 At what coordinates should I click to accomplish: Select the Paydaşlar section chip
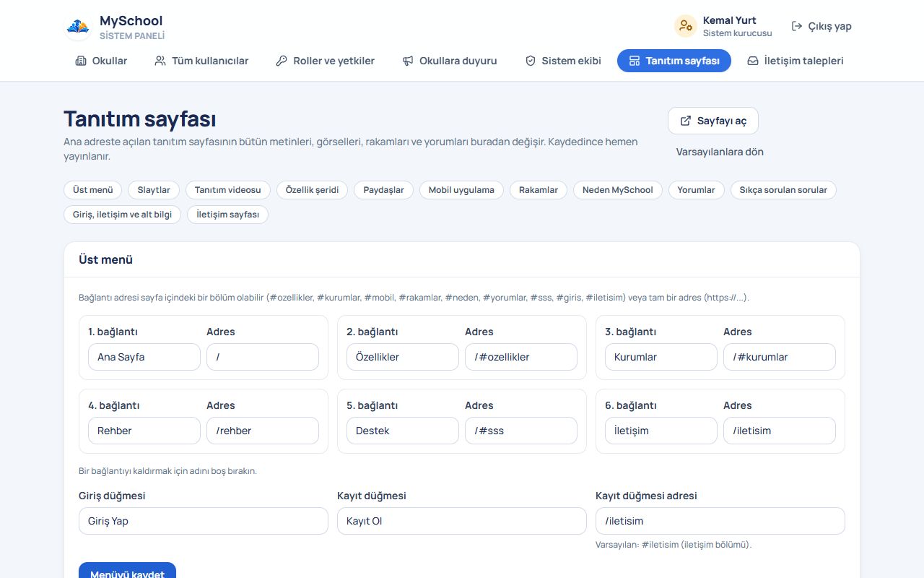(x=383, y=190)
